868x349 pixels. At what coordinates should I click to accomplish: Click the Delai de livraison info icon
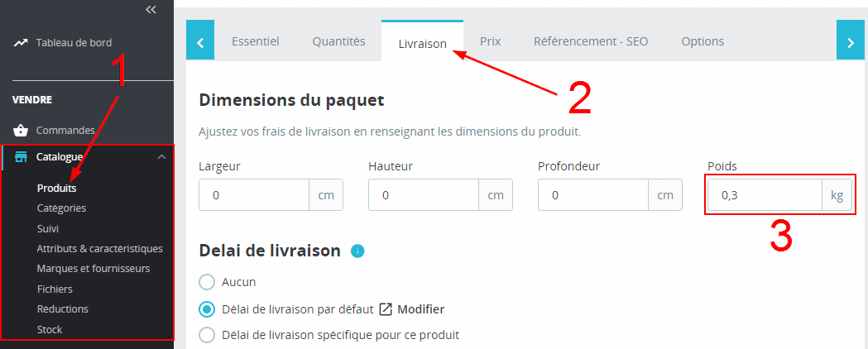coord(357,251)
